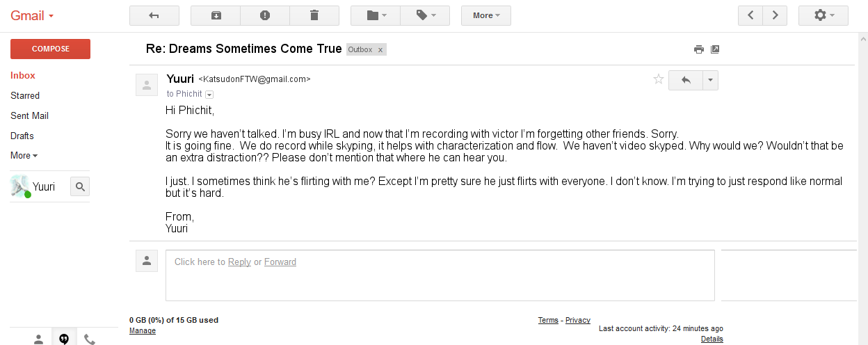Click the COMPOSE button

coord(50,49)
